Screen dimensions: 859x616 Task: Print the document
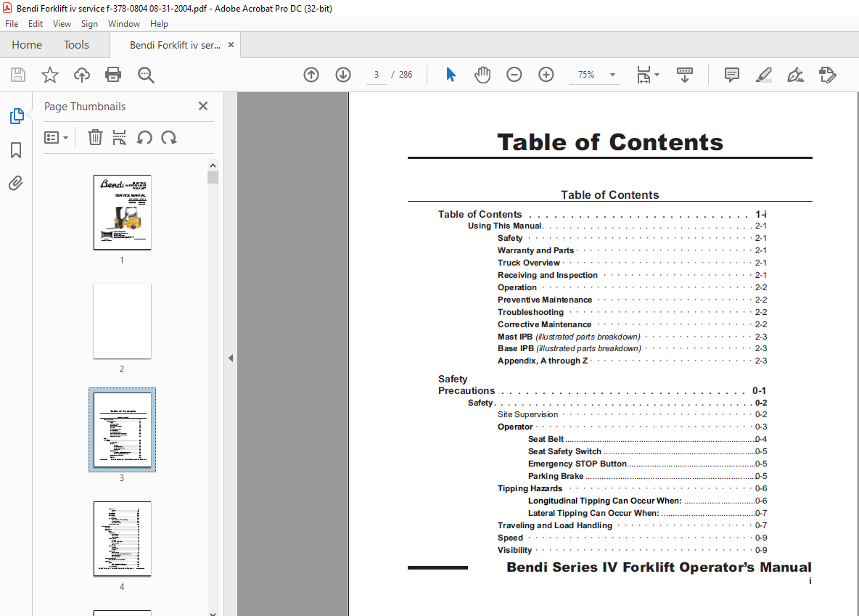[113, 75]
